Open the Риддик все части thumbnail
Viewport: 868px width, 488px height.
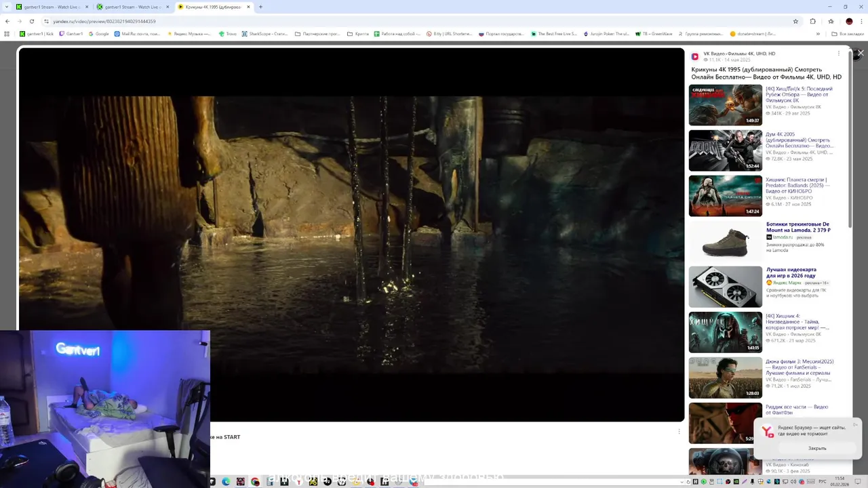[726, 423]
